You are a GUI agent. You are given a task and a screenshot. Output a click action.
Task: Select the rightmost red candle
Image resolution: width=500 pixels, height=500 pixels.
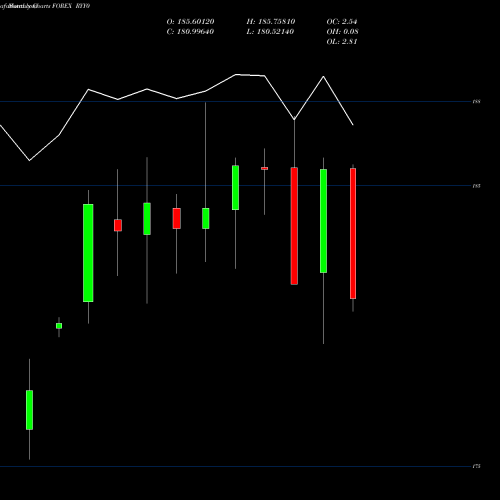[x=353, y=233]
